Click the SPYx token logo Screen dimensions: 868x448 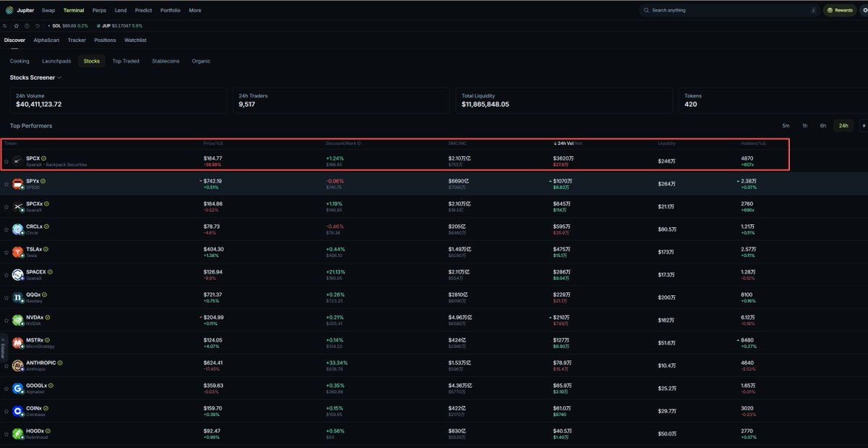point(17,183)
